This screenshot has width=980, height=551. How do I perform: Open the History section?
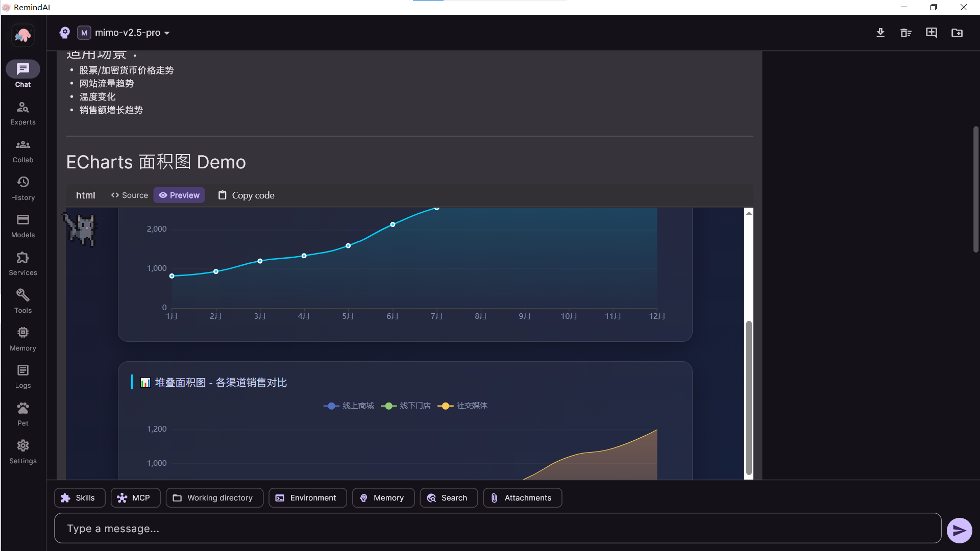[23, 189]
